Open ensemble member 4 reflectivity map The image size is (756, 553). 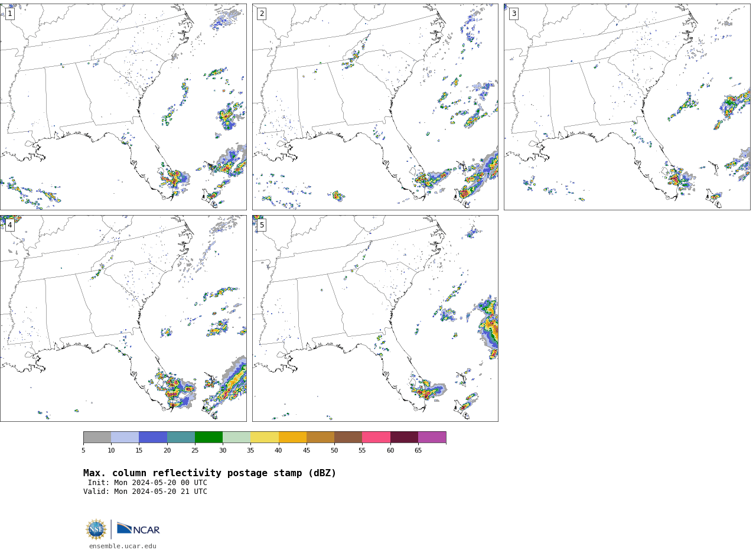point(123,318)
